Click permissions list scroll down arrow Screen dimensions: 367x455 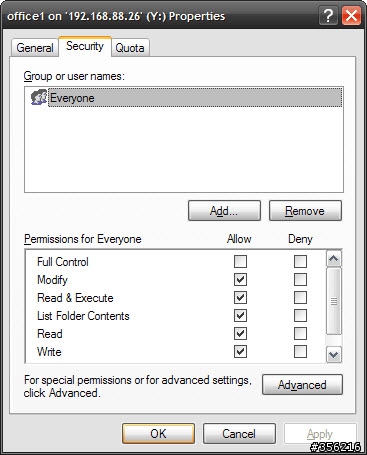[334, 355]
